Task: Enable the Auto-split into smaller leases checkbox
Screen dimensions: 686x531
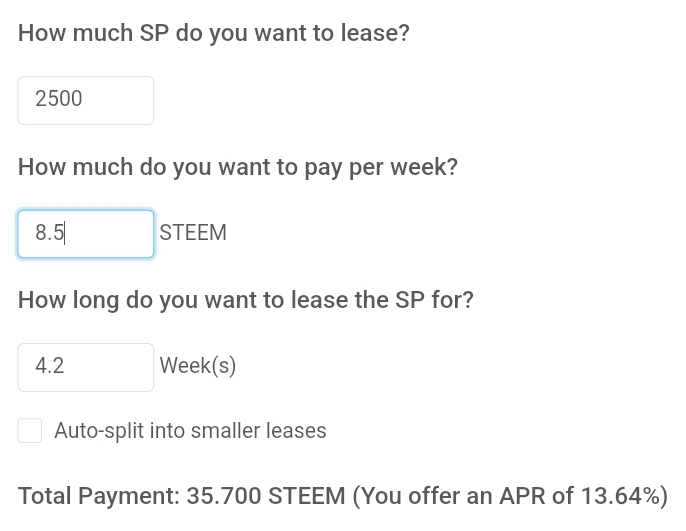Action: [x=30, y=430]
